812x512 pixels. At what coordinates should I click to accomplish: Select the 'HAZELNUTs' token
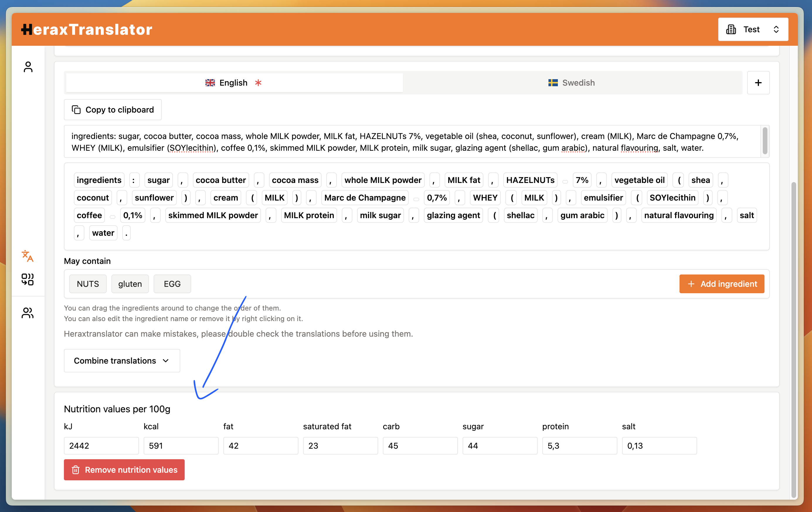pos(530,180)
